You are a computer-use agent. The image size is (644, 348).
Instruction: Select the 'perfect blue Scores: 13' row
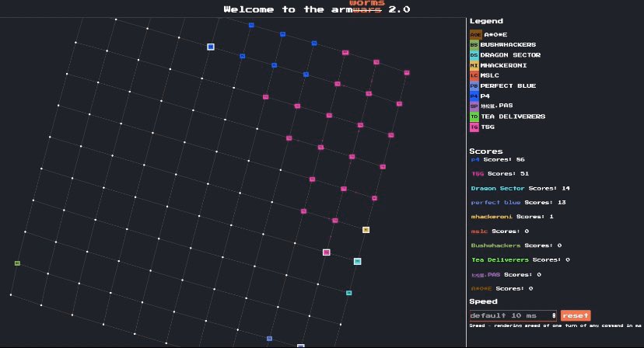point(518,202)
